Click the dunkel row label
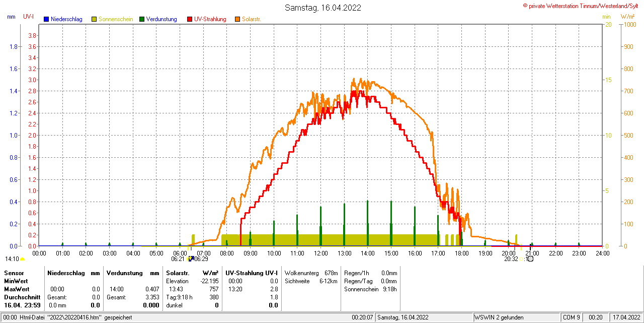 point(174,305)
